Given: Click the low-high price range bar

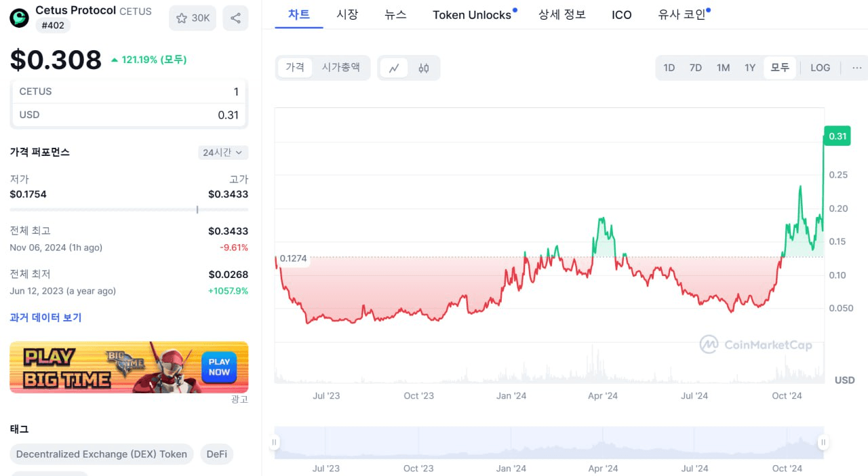Looking at the screenshot, I should click(x=129, y=210).
